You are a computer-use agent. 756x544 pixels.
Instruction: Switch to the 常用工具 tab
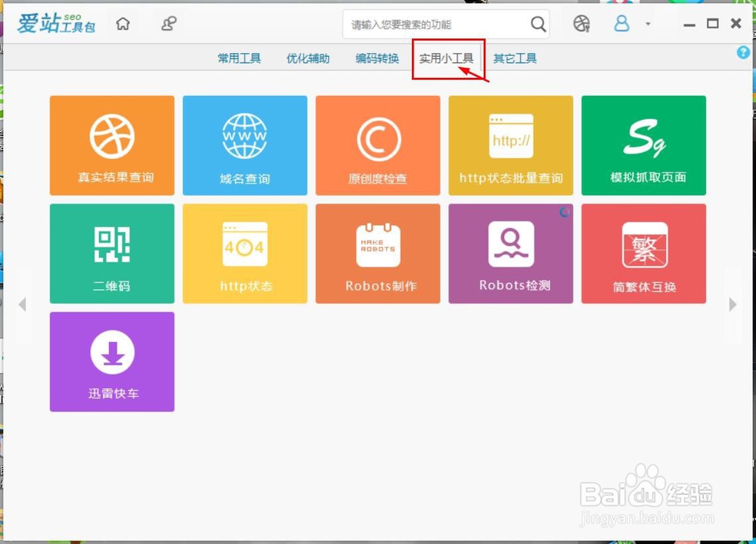(x=239, y=58)
